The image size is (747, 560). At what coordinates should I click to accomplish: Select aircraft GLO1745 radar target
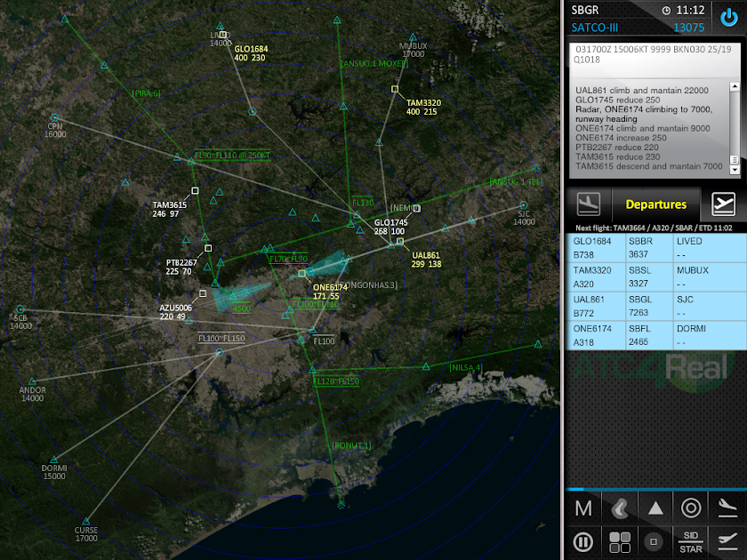click(x=417, y=208)
